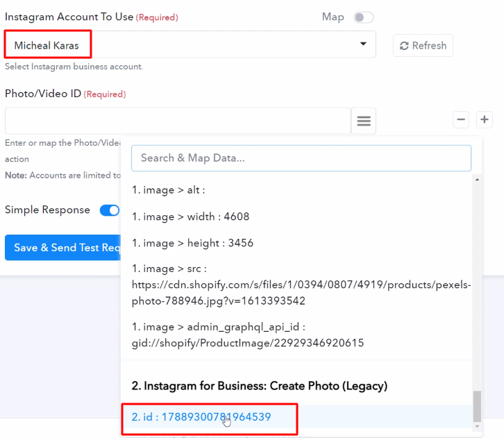Select '1. image > admin_graphql_api_id' entry
The width and height of the screenshot is (504, 438).
[x=248, y=335]
